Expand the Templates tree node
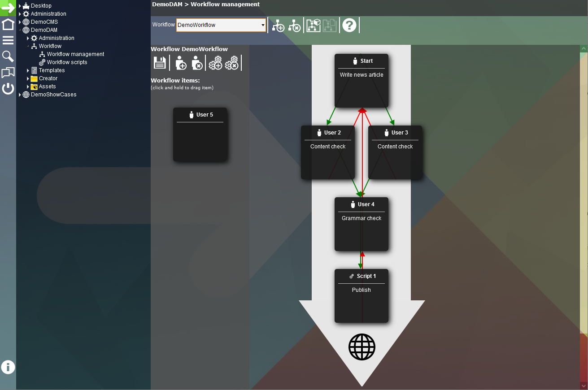588x390 pixels. 28,70
